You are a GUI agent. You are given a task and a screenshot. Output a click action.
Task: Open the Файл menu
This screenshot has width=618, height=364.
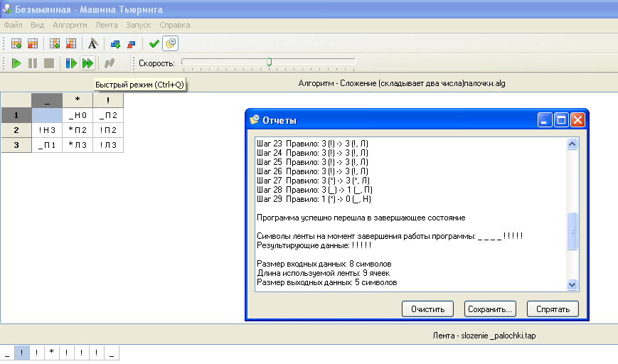pos(13,25)
